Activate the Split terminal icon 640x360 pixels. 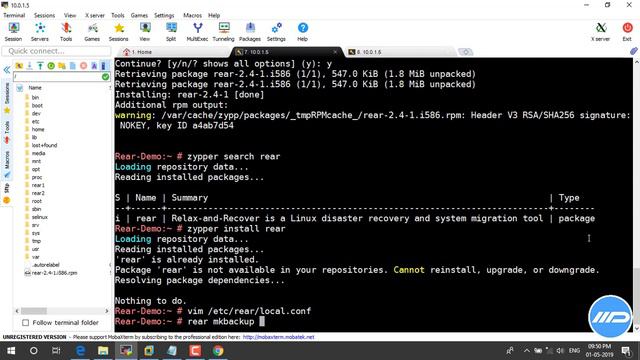tap(171, 32)
